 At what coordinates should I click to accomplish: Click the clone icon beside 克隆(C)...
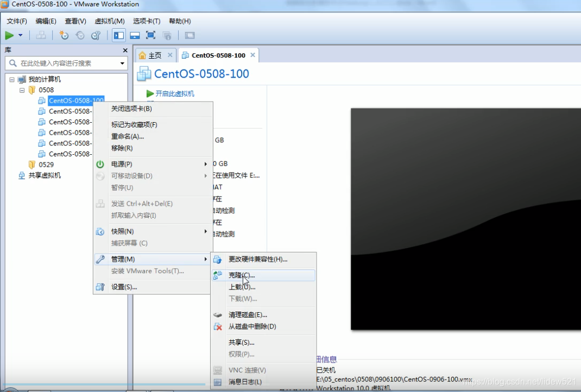tap(218, 275)
